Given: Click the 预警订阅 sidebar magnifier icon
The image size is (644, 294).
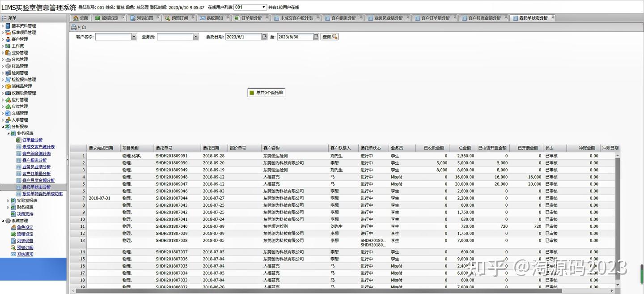Looking at the screenshot, I should [x=13, y=247].
